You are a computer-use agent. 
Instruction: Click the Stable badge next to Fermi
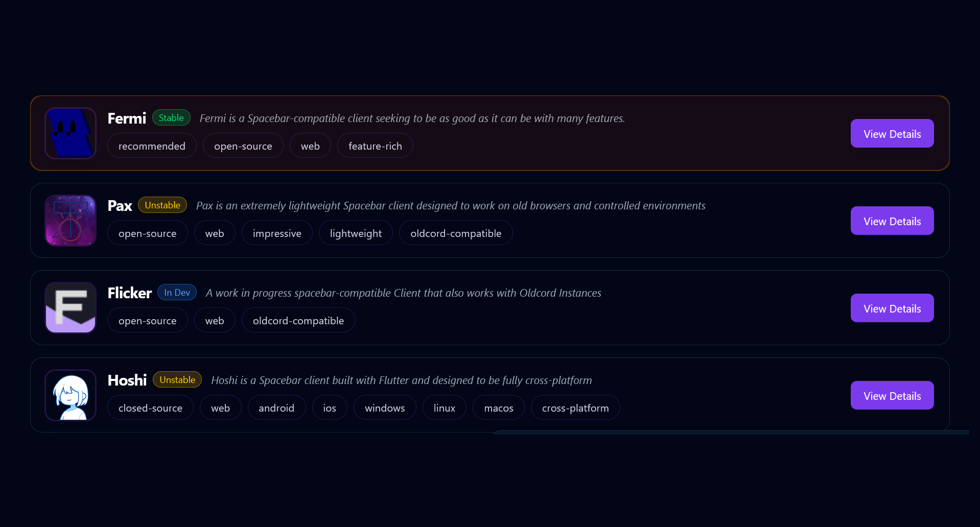coord(171,118)
